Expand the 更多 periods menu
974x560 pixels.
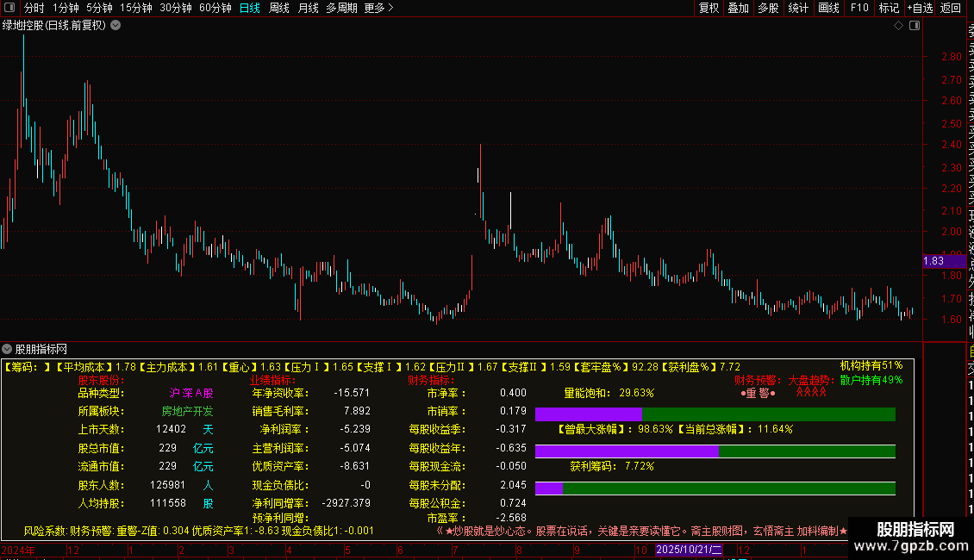[379, 8]
